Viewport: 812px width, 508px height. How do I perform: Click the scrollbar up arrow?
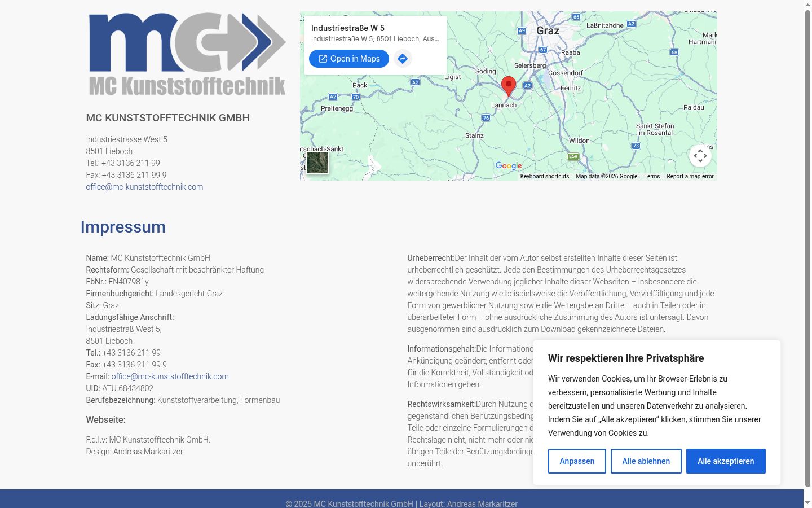point(807,5)
